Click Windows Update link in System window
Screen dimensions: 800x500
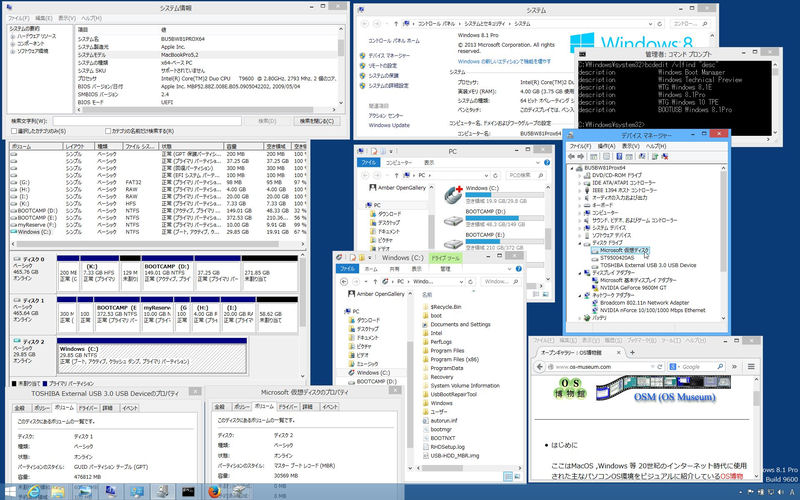click(389, 126)
